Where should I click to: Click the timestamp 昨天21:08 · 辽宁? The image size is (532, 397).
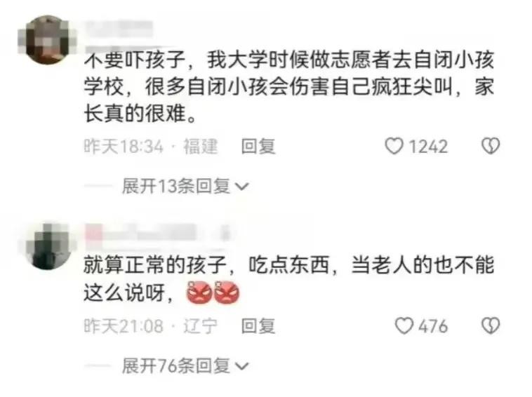coord(151,326)
